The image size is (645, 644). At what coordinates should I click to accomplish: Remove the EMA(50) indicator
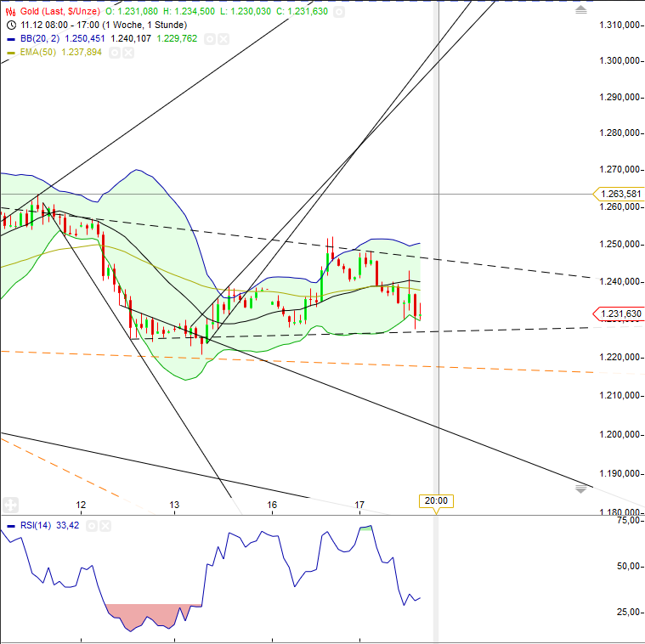pos(128,53)
